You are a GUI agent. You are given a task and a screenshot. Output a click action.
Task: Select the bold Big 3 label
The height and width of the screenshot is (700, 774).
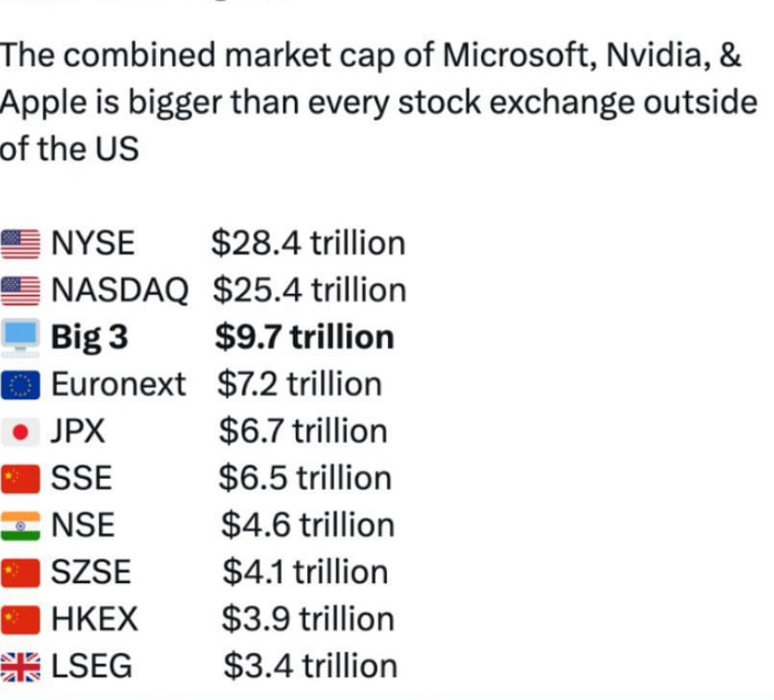[x=89, y=337]
